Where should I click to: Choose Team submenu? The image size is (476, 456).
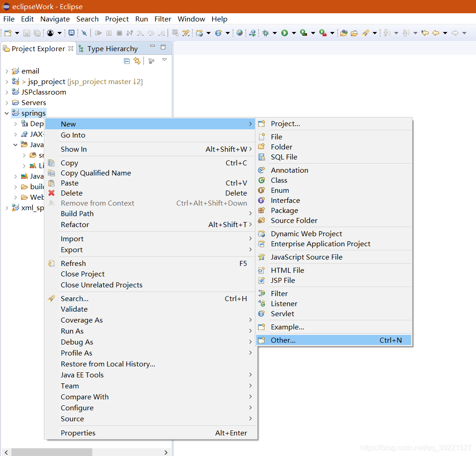click(151, 386)
